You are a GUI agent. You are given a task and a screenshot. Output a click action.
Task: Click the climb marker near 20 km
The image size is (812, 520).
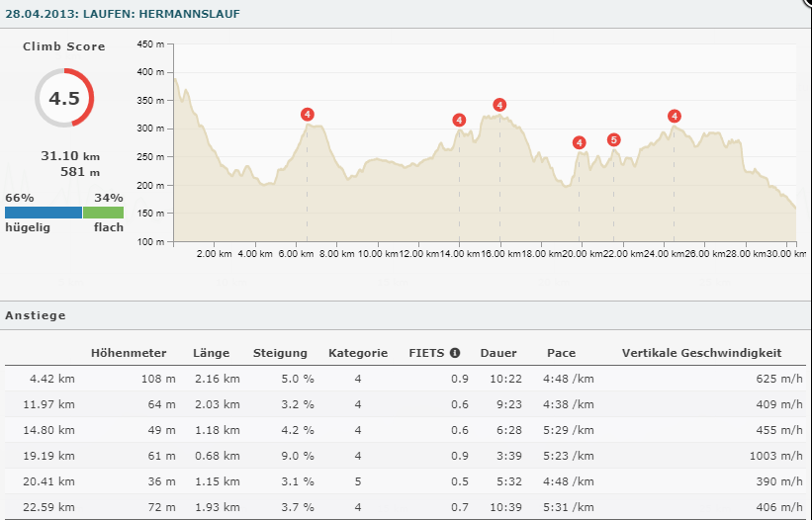[580, 142]
